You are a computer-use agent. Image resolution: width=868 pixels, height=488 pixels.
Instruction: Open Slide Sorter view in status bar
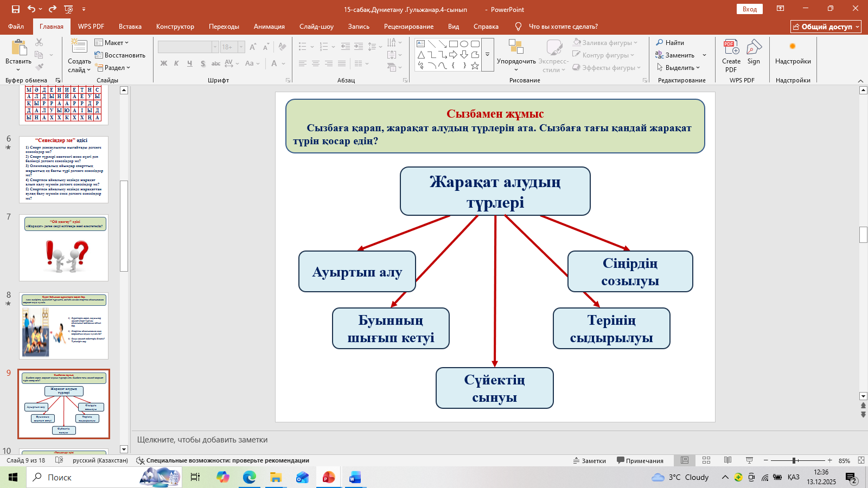[x=706, y=460]
